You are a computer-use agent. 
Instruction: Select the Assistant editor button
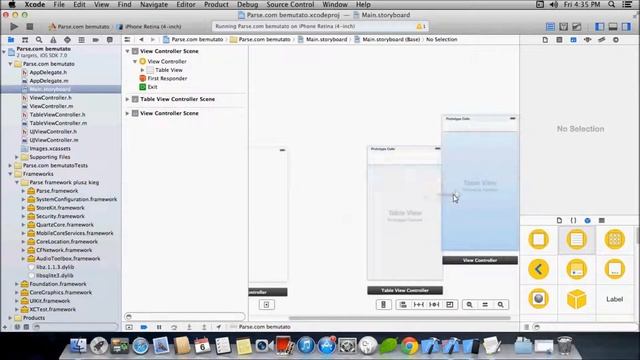563,27
